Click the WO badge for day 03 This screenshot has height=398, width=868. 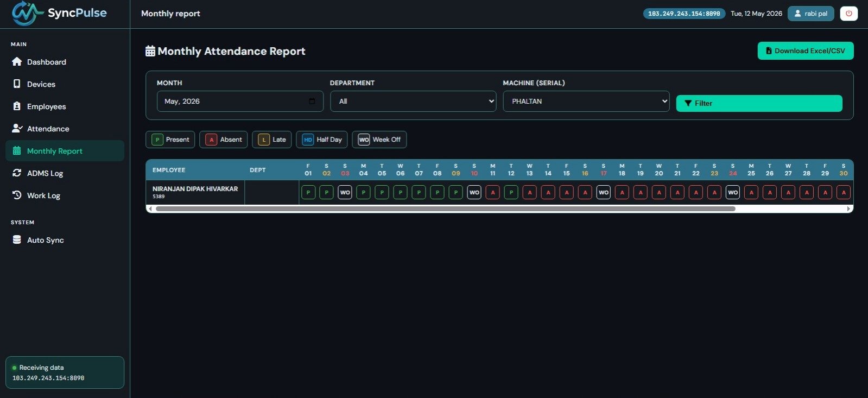coord(345,192)
